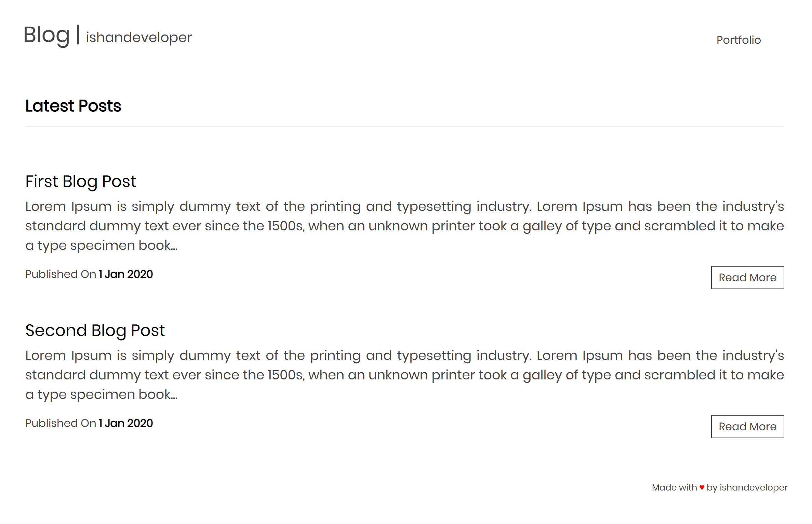Click the Second Blog Post excerpt paragraph
This screenshot has height=524, width=812.
(404, 375)
